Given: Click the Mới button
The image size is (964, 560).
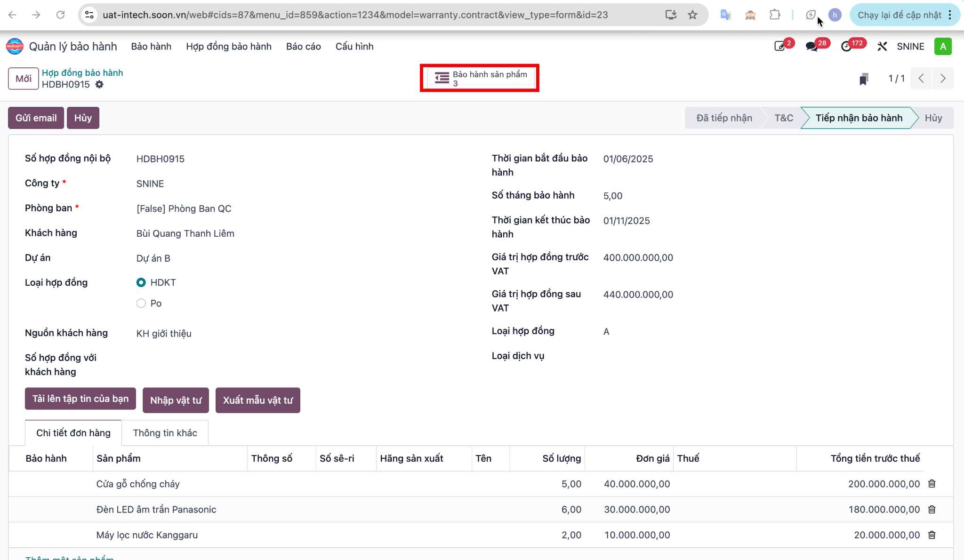Looking at the screenshot, I should [x=24, y=78].
